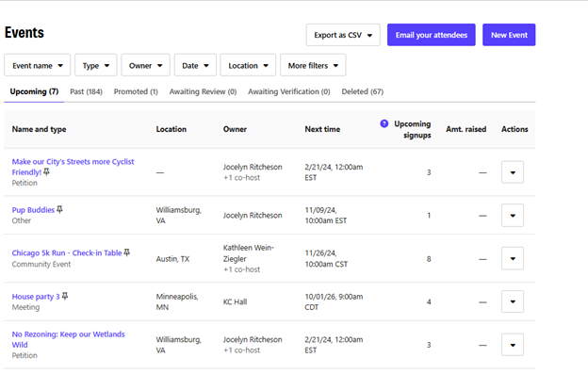
Task: Click Meeting type label under House party 3
Action: point(25,307)
